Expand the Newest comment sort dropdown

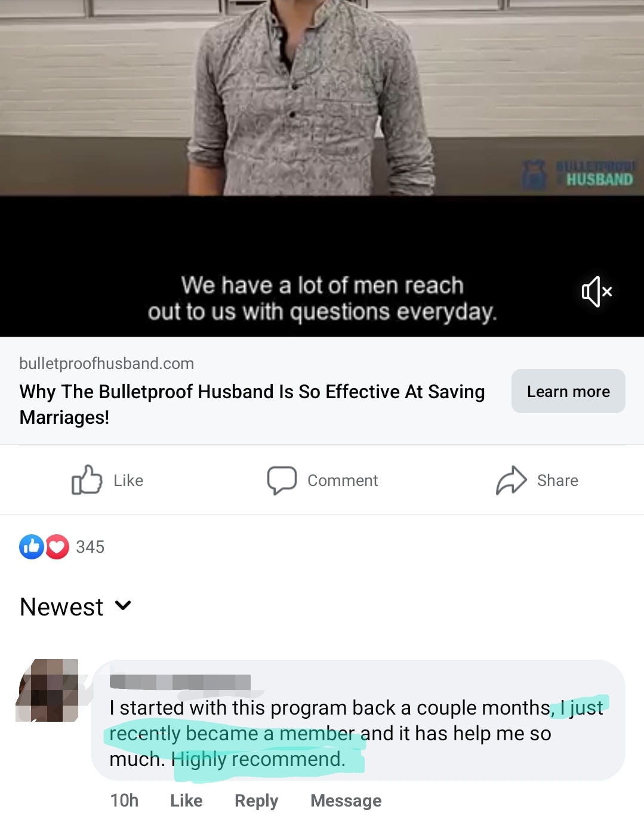pos(75,607)
